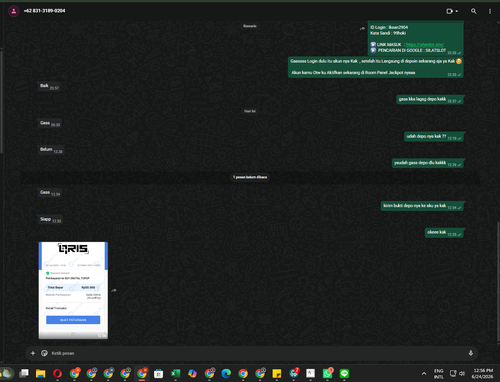The height and width of the screenshot is (382, 500).
Task: Focus the Ketik pesan message field
Action: 257,353
